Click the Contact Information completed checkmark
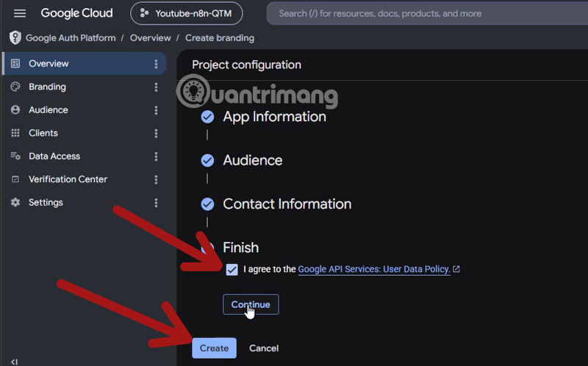Viewport: 588px width, 366px height. (207, 204)
